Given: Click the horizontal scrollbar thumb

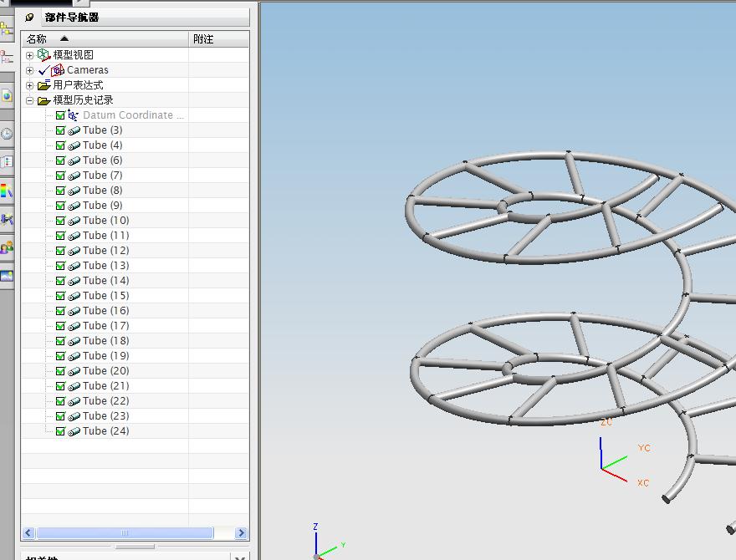Looking at the screenshot, I should point(125,532).
